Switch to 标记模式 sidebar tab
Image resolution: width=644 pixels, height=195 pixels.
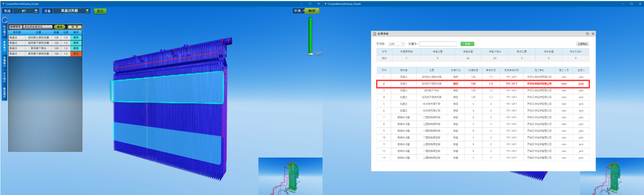tap(5, 30)
